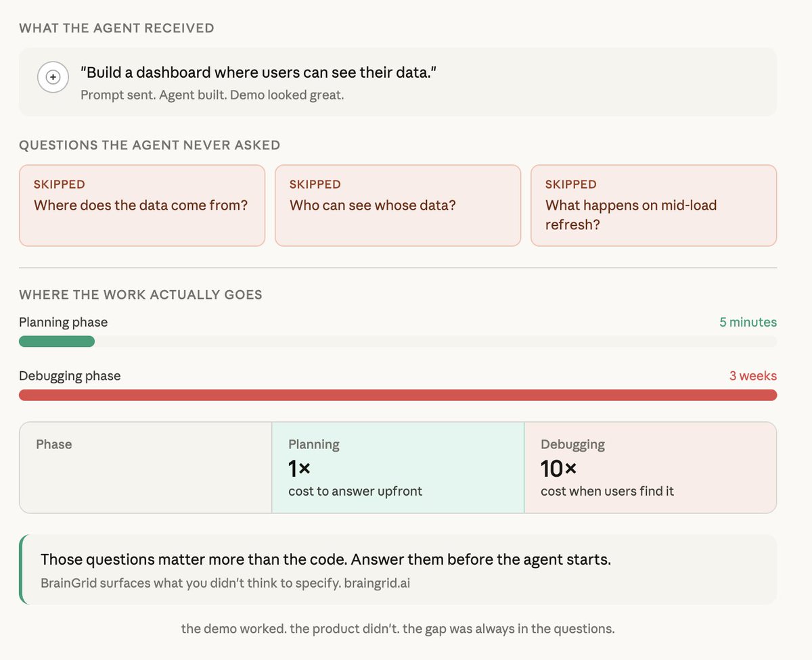
Task: Click the "Planning phase" label
Action: (x=63, y=322)
